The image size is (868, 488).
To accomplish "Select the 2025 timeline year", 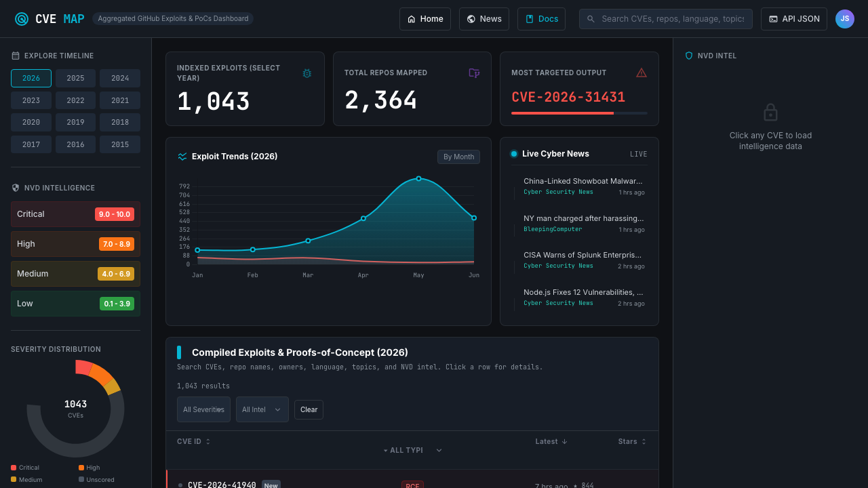I will [76, 78].
